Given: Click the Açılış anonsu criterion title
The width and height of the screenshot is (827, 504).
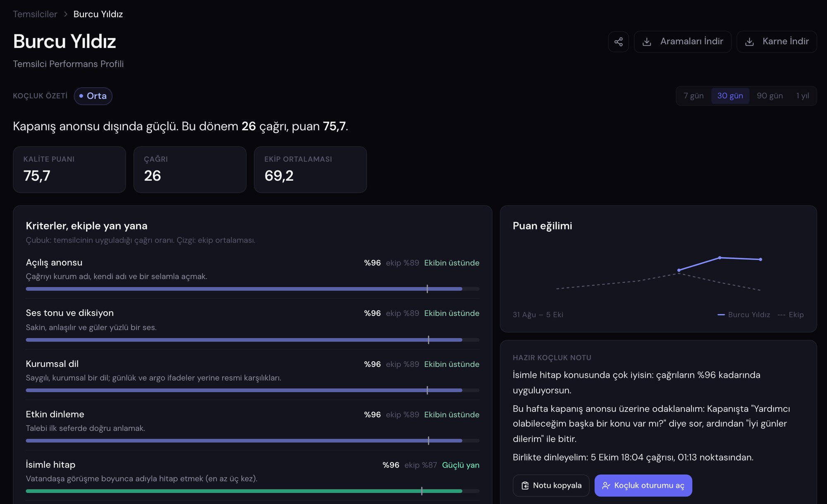Looking at the screenshot, I should 54,263.
